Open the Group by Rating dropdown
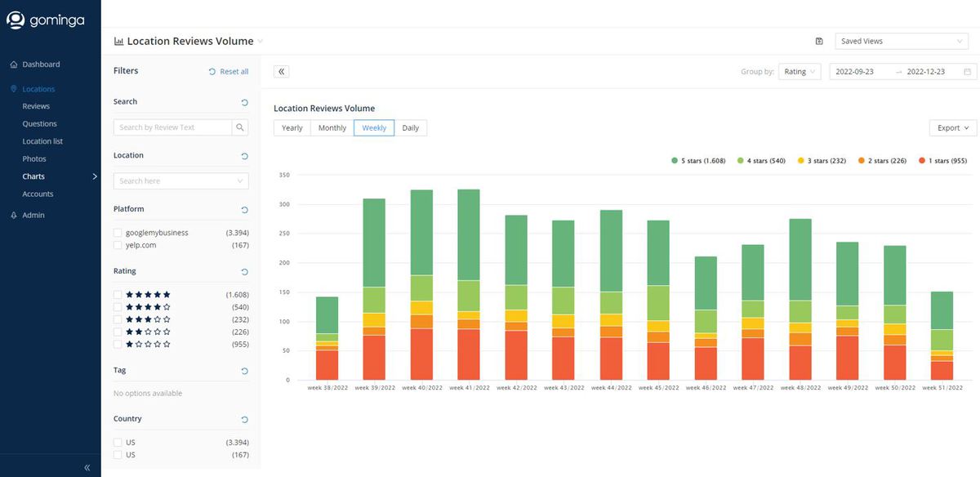The height and width of the screenshot is (477, 980). [799, 72]
